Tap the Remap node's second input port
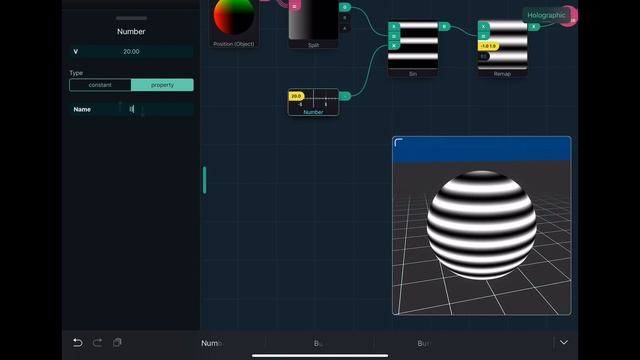The width and height of the screenshot is (640, 360). point(484,36)
